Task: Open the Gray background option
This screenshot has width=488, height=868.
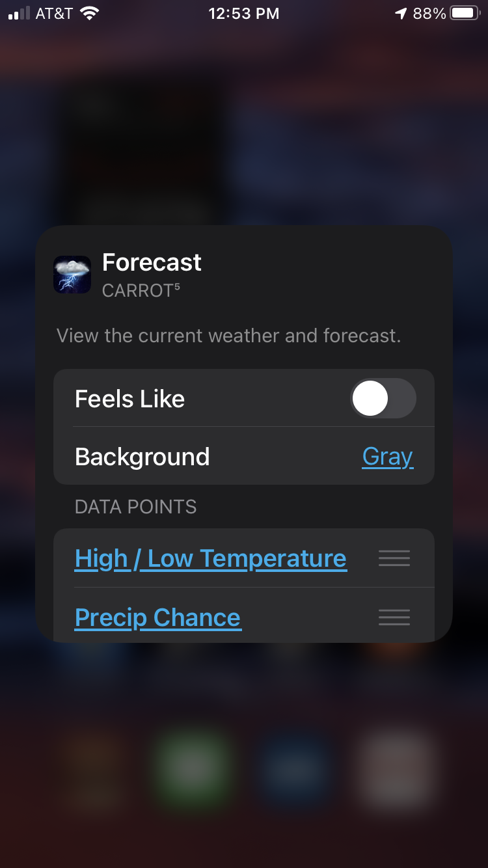Action: click(388, 457)
